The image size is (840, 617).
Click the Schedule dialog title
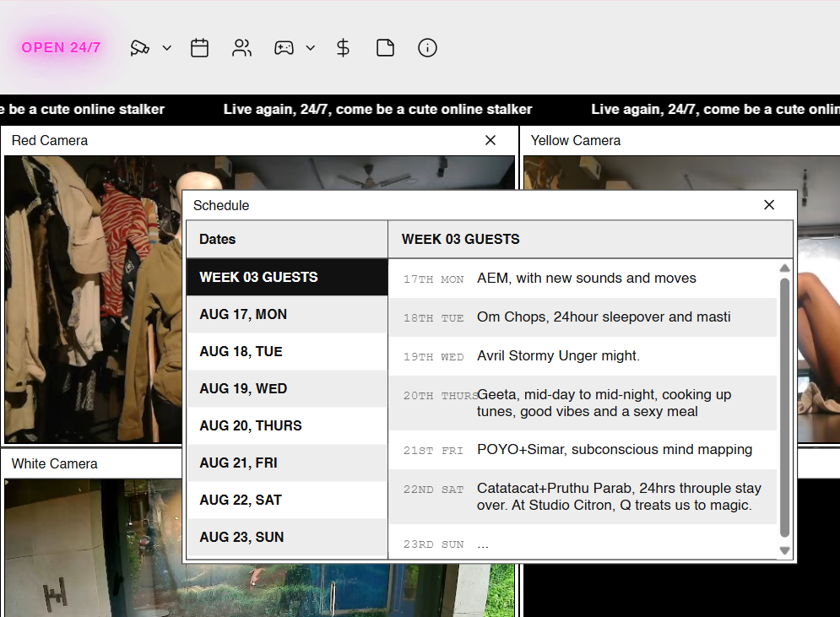220,205
